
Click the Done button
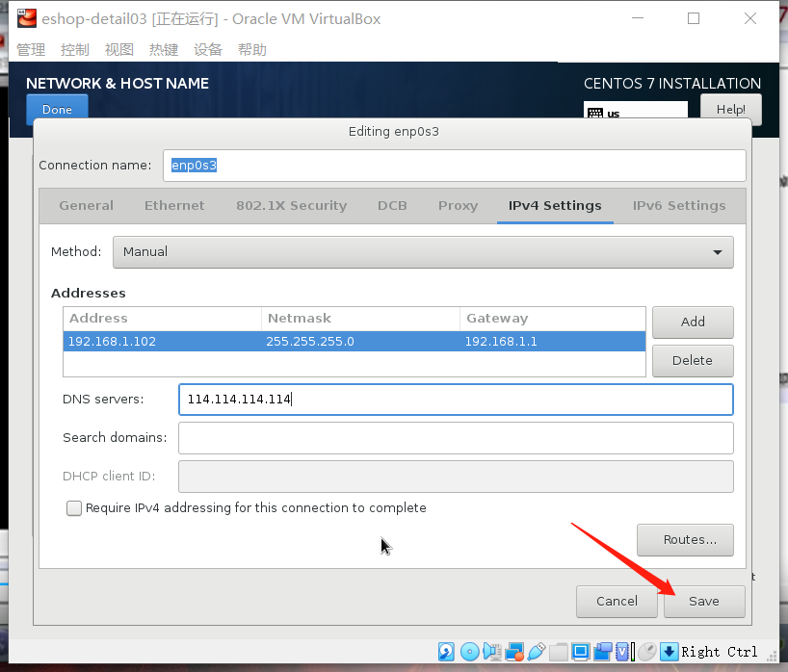pos(57,108)
